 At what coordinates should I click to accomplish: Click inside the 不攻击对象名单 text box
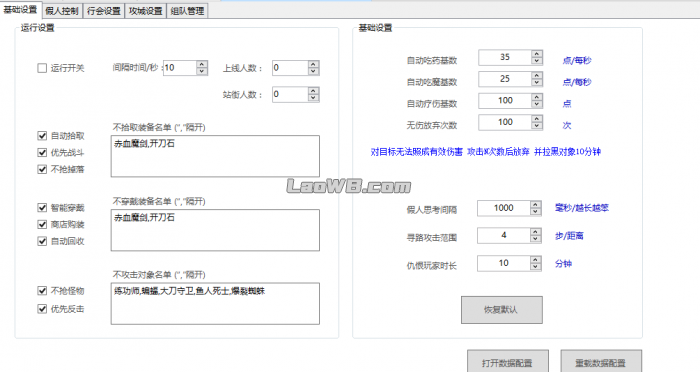pos(215,304)
